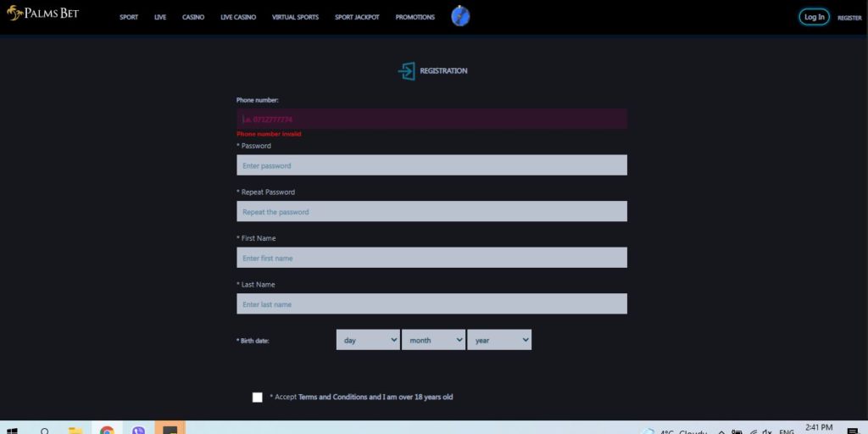Open Viber from the taskbar
Screen dimensions: 868x434
pyautogui.click(x=138, y=430)
